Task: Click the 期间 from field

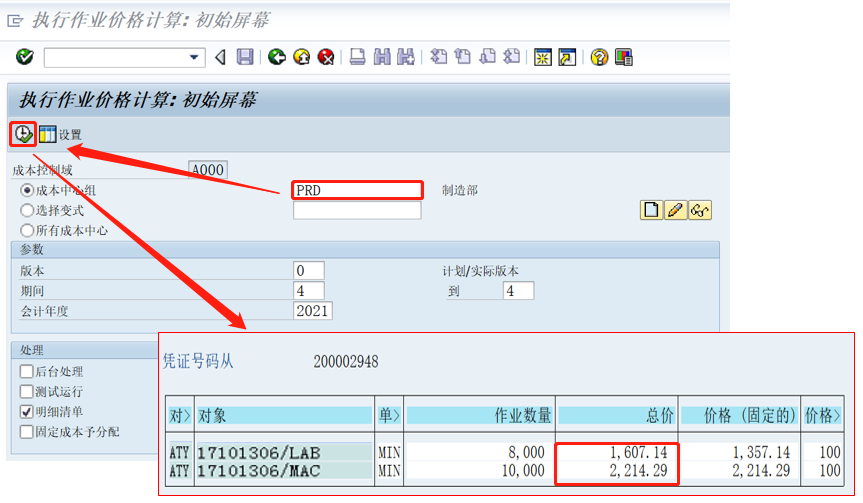Action: coord(309,291)
